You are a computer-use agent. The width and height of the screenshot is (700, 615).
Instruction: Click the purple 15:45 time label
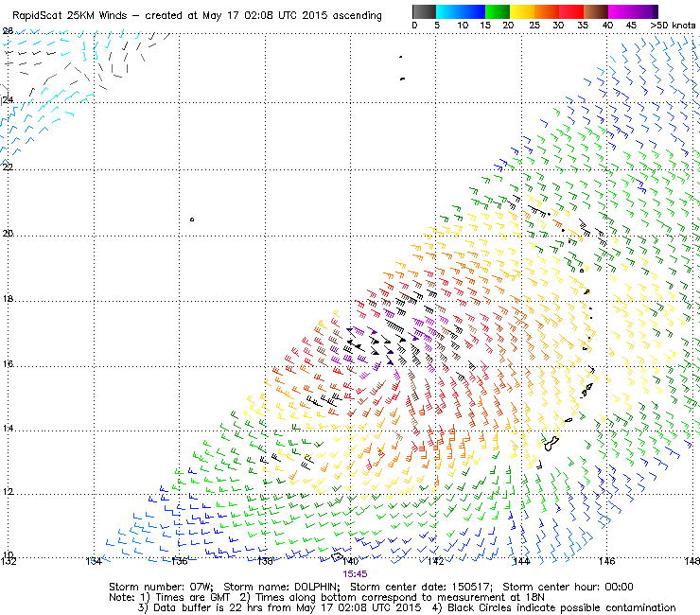pyautogui.click(x=355, y=574)
